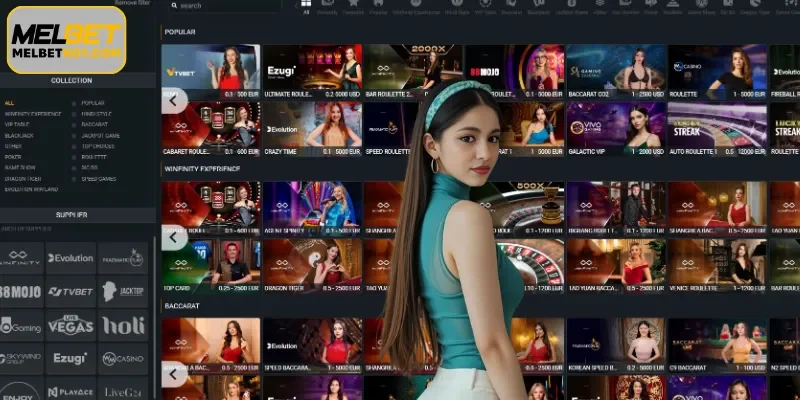
Task: Slide Baccarat row back with left arrow
Action: 174,374
